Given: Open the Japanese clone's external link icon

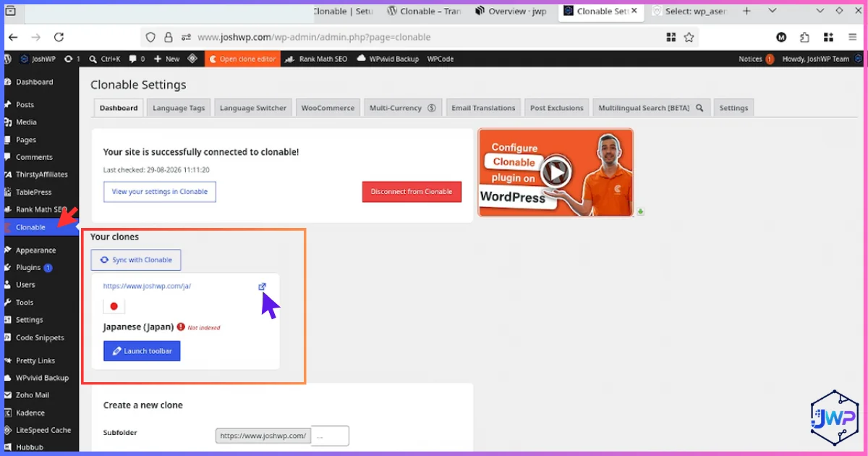Looking at the screenshot, I should pyautogui.click(x=262, y=287).
